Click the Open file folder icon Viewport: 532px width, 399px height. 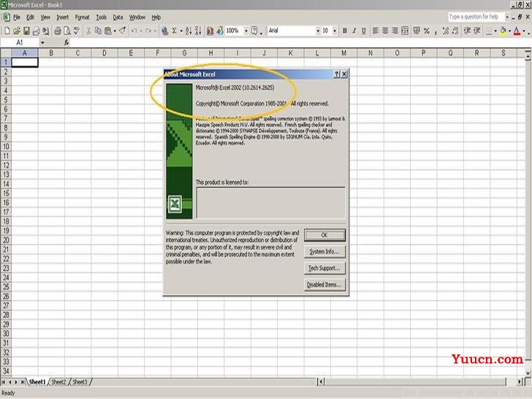click(17, 31)
